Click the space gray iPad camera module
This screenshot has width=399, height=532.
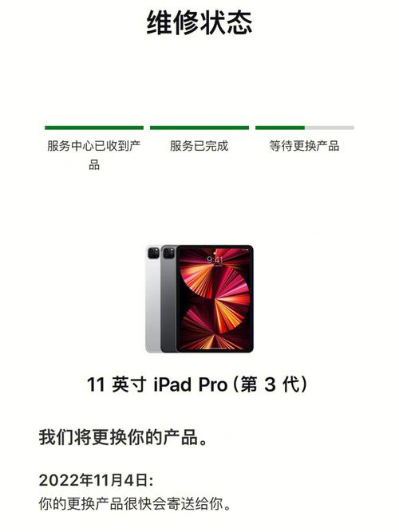click(168, 253)
